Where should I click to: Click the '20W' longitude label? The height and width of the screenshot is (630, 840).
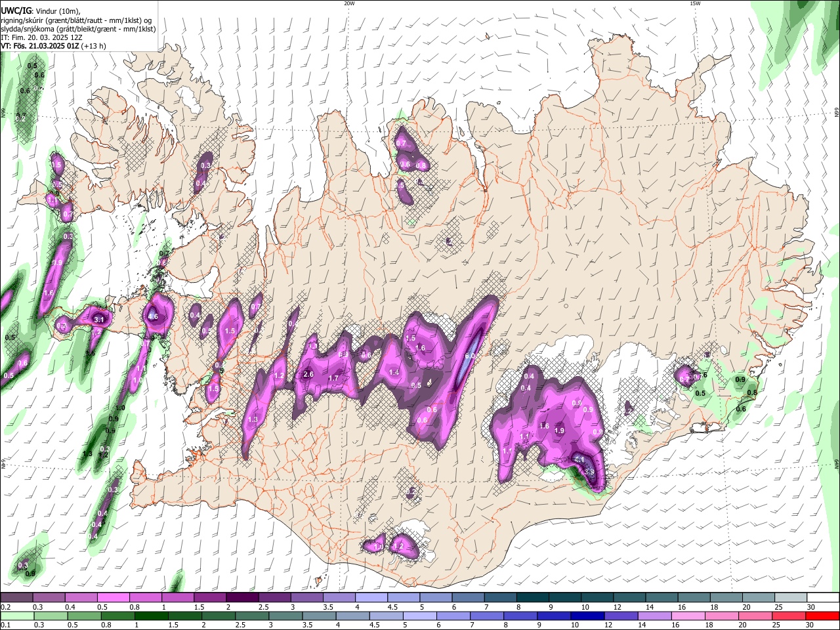pyautogui.click(x=349, y=3)
